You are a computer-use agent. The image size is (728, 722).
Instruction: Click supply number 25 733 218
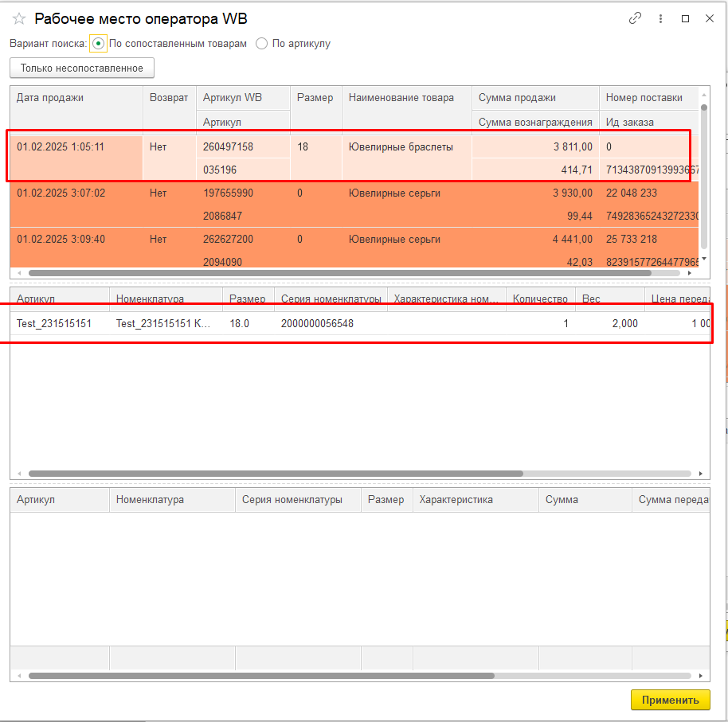point(648,240)
